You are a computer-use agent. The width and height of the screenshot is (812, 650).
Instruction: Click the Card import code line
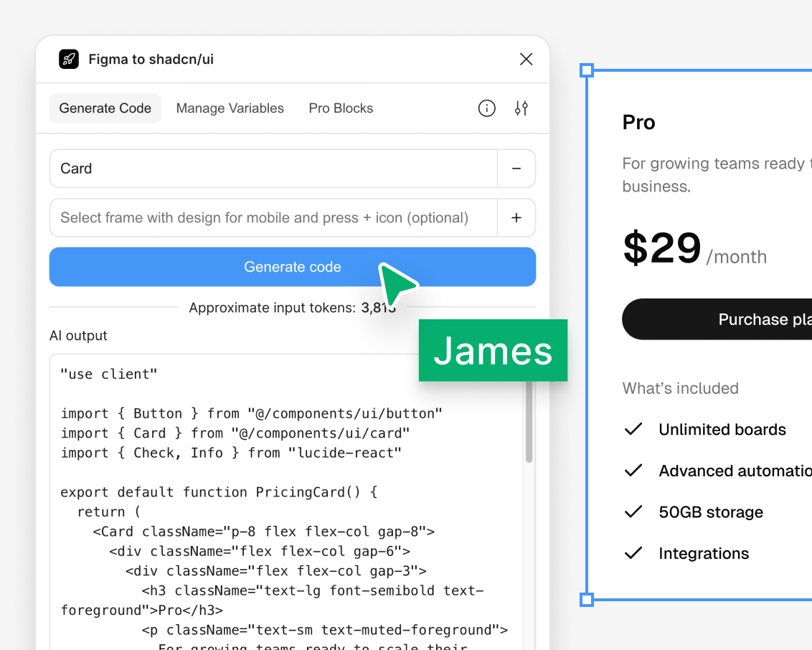pyautogui.click(x=235, y=433)
